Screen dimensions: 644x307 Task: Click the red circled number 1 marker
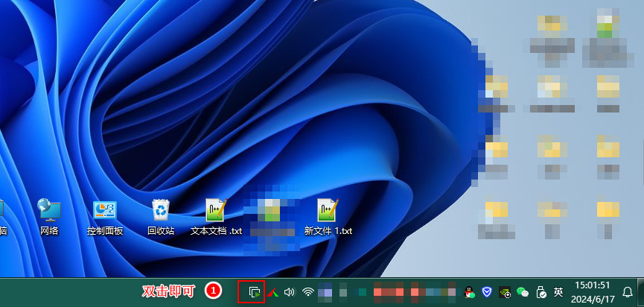(212, 291)
